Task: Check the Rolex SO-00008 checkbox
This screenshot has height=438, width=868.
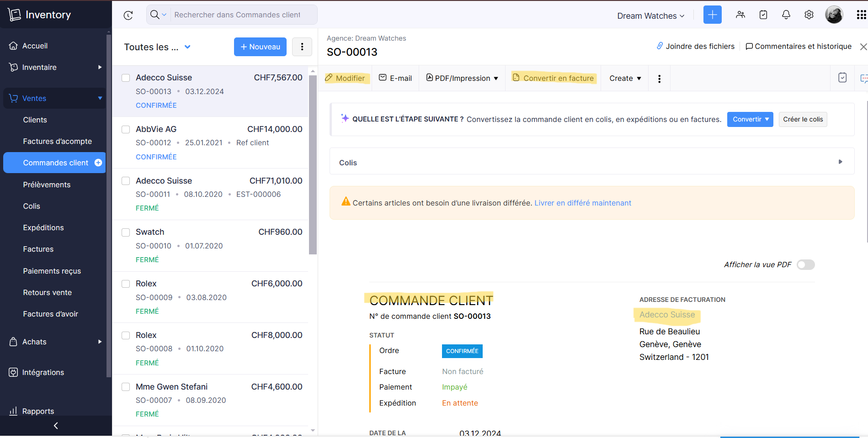Action: 126,336
